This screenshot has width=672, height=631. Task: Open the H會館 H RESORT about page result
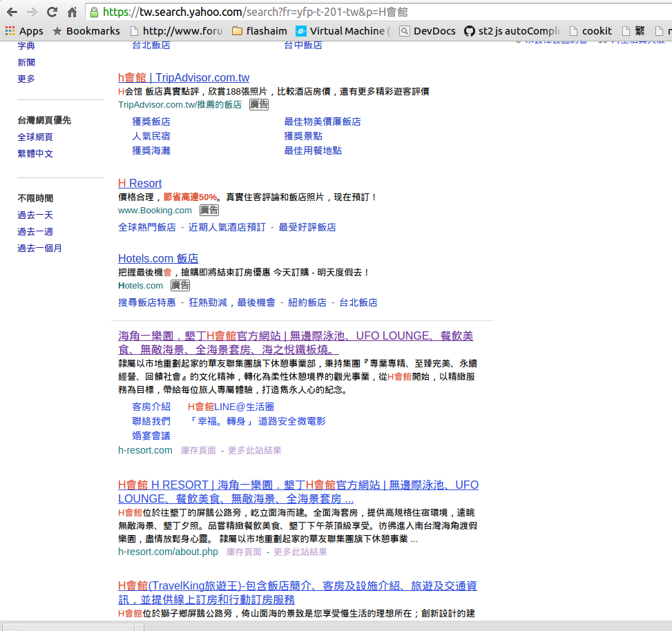[298, 492]
